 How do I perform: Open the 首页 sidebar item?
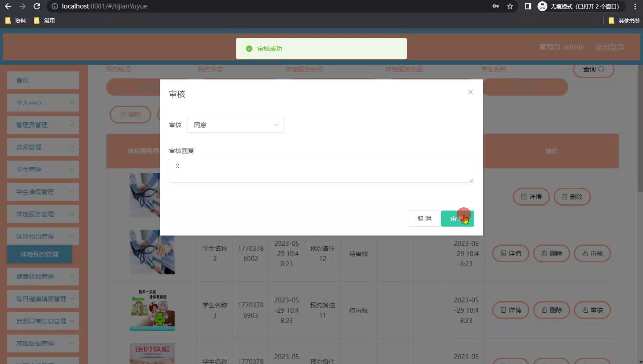point(43,80)
